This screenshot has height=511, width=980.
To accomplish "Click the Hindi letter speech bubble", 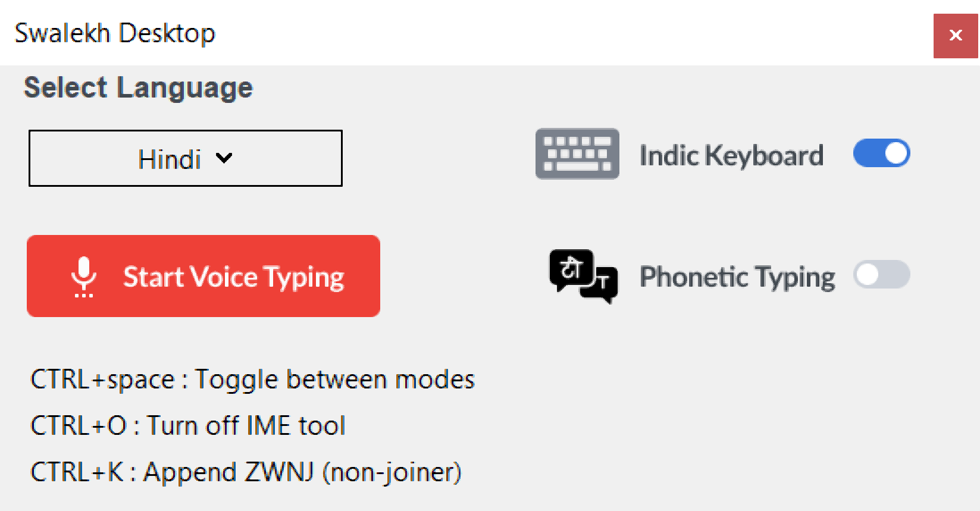I will pos(571,269).
